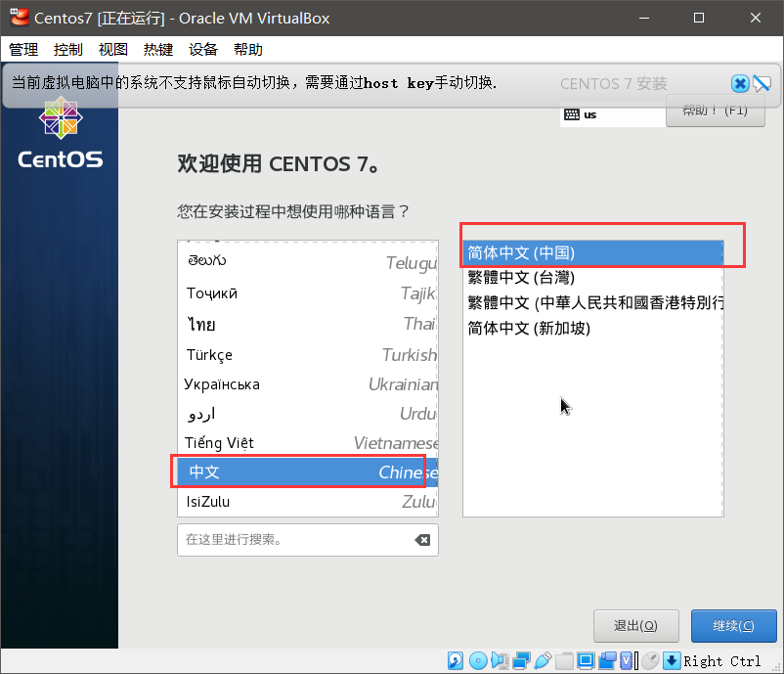Click the don't-show-again notification icon
Viewport: 784px width, 674px height.
[x=762, y=83]
